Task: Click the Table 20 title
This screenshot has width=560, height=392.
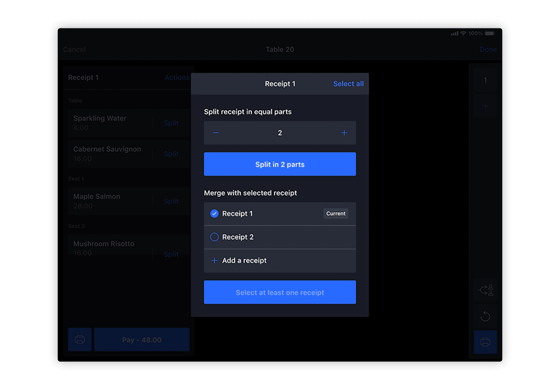Action: click(280, 50)
